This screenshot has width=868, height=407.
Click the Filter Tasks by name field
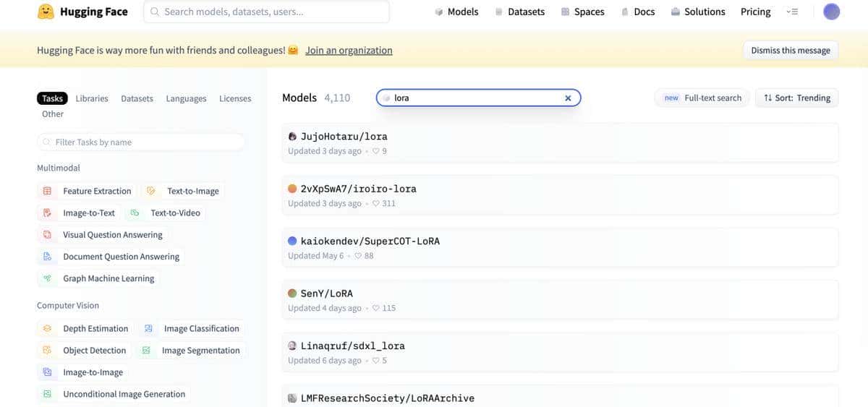tap(141, 142)
